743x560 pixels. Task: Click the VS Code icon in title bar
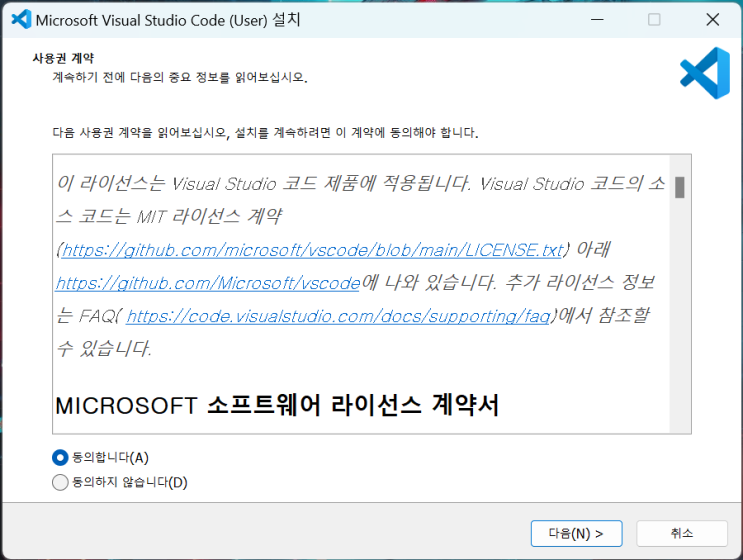(x=21, y=19)
